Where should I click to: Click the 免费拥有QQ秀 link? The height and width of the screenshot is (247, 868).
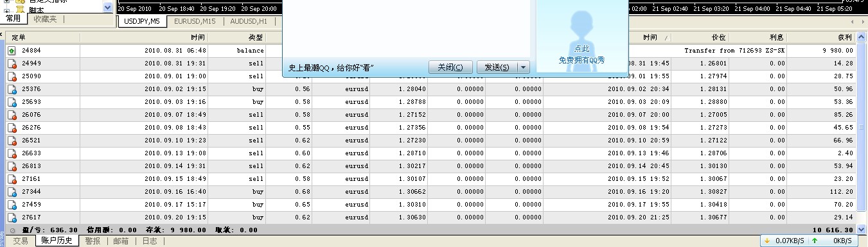point(581,60)
